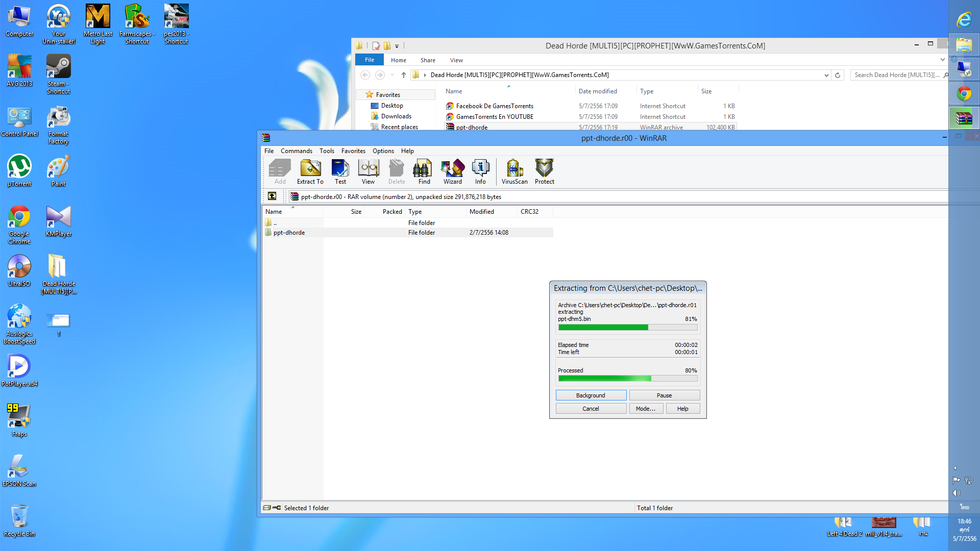This screenshot has width=980, height=551.
Task: Pause the extraction process
Action: point(664,395)
